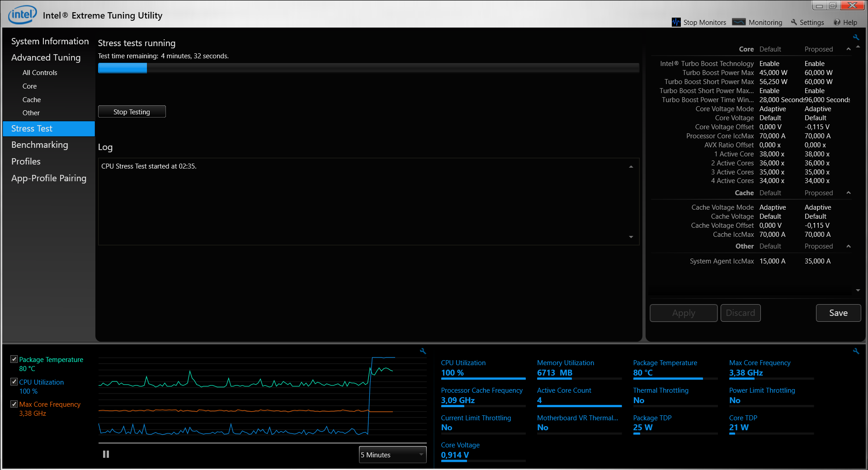The height and width of the screenshot is (470, 868).
Task: Click Monitoring label in header
Action: pos(765,22)
